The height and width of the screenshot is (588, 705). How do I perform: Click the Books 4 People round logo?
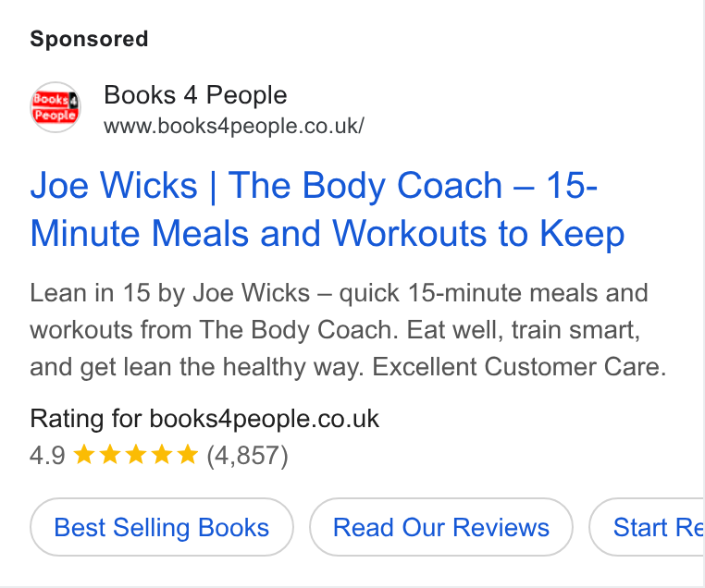(x=56, y=107)
